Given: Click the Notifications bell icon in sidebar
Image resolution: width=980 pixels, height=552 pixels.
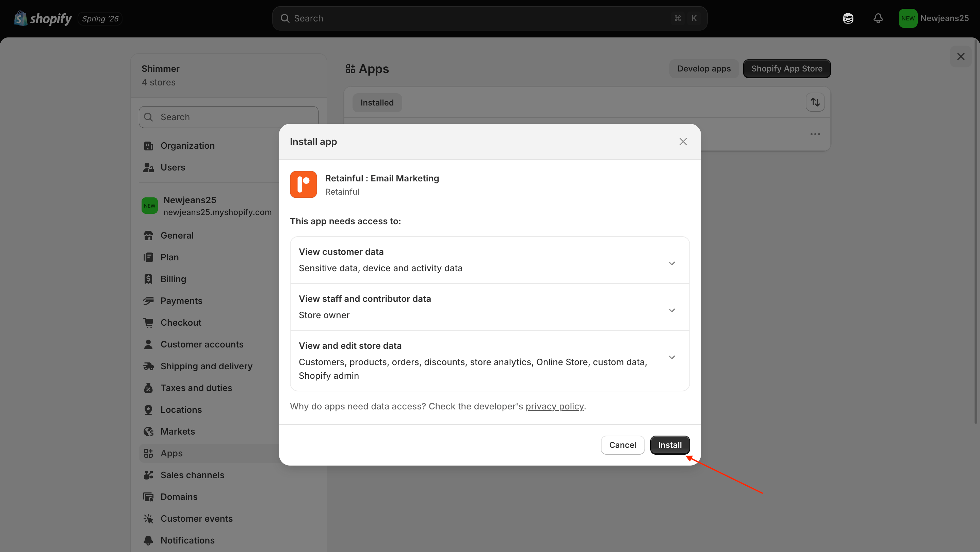Looking at the screenshot, I should coord(148,540).
